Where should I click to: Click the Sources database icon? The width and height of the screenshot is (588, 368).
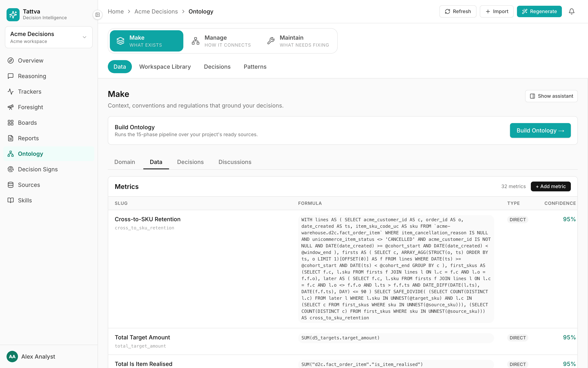click(x=11, y=185)
